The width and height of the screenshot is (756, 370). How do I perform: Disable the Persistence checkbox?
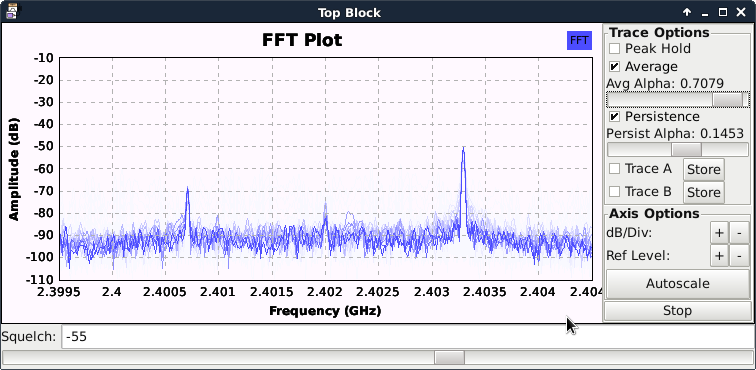tap(614, 117)
